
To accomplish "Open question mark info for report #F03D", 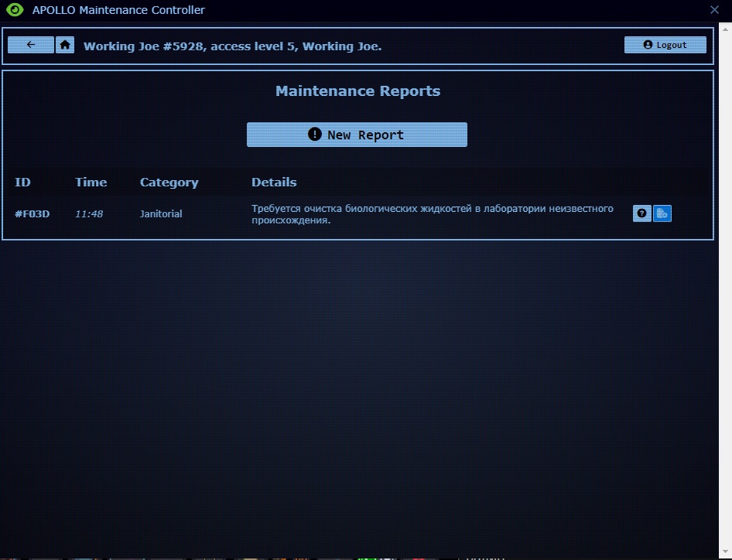I will tap(641, 213).
